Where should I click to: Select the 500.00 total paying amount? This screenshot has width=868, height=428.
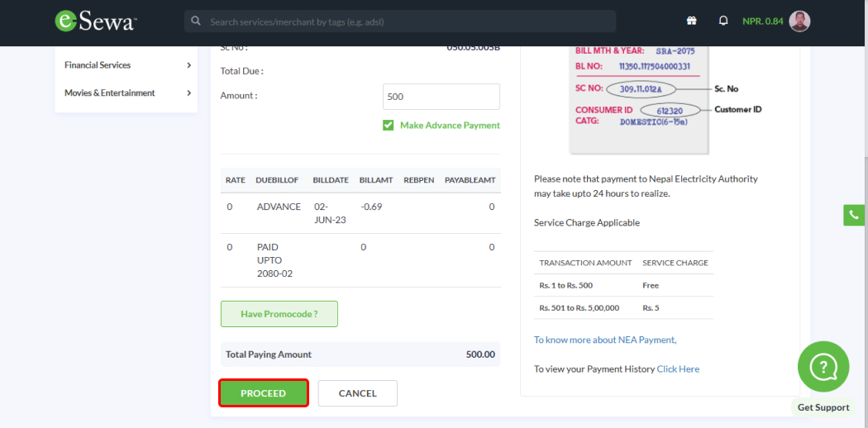click(480, 354)
